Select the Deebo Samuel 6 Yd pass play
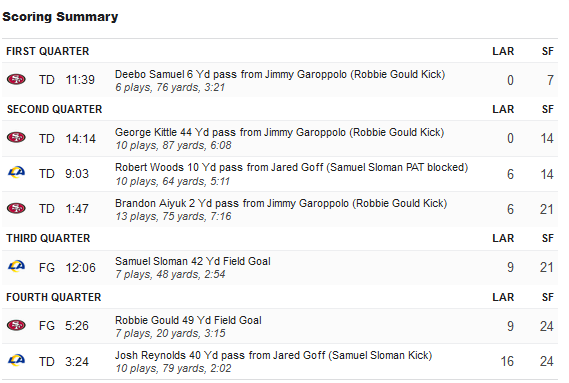Screen dimensions: 569x383 280,74
